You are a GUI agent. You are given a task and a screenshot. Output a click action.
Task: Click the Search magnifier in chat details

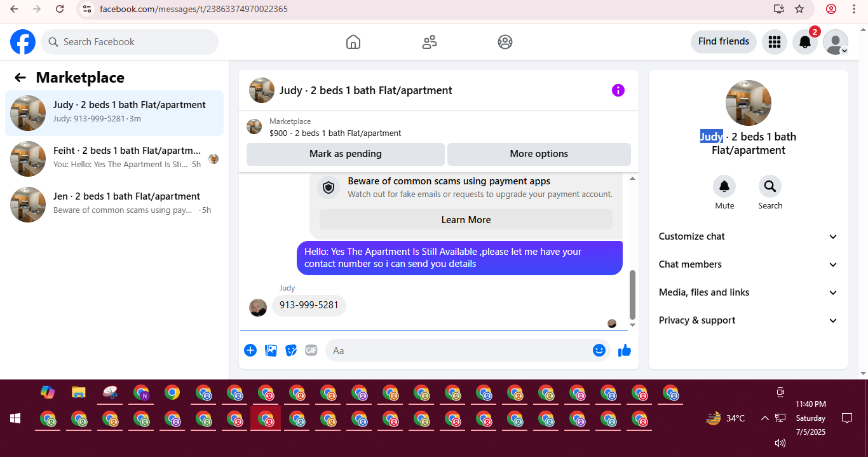click(770, 186)
